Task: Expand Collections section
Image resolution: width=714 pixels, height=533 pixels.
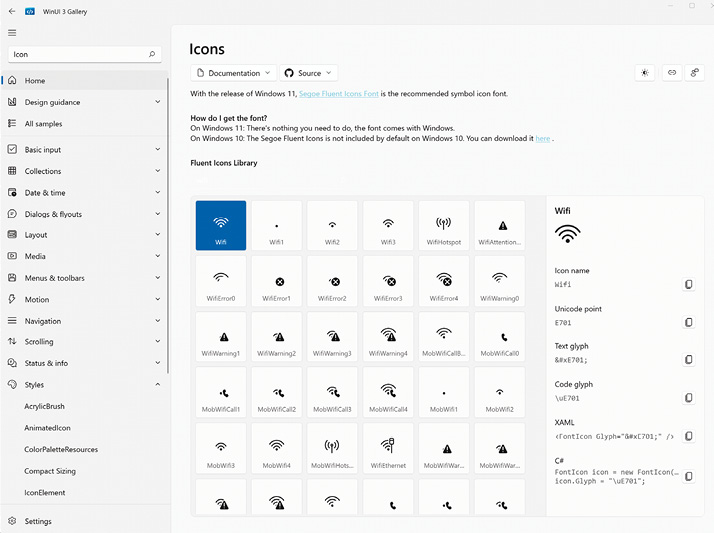Action: 84,171
